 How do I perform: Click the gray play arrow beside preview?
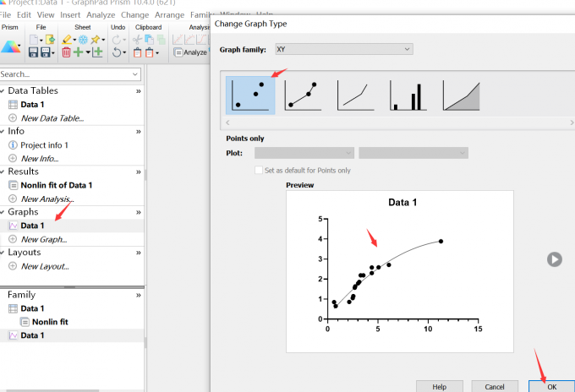point(555,259)
